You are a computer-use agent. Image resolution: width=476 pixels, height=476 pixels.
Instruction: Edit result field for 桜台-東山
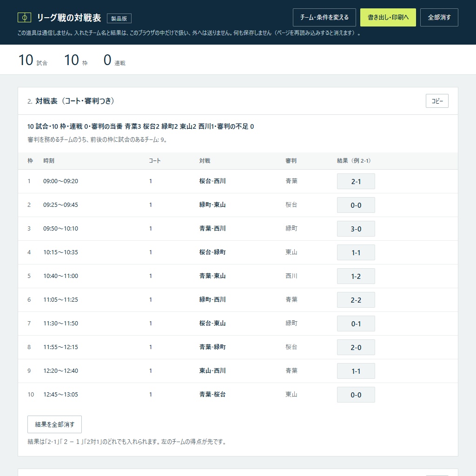(356, 324)
